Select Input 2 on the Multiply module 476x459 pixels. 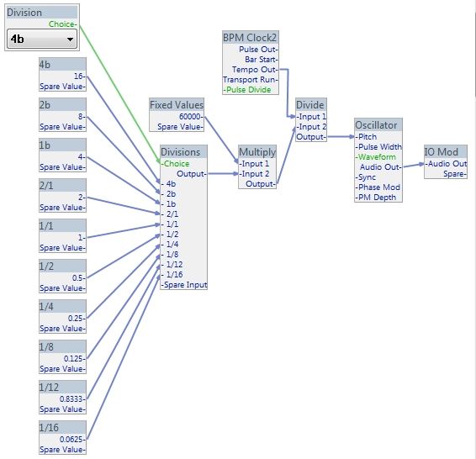pyautogui.click(x=254, y=174)
